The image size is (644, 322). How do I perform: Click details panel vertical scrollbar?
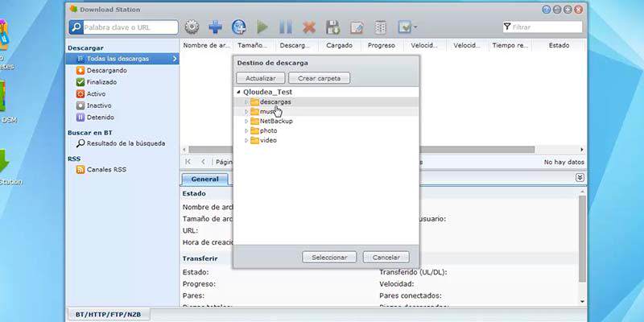click(x=582, y=238)
